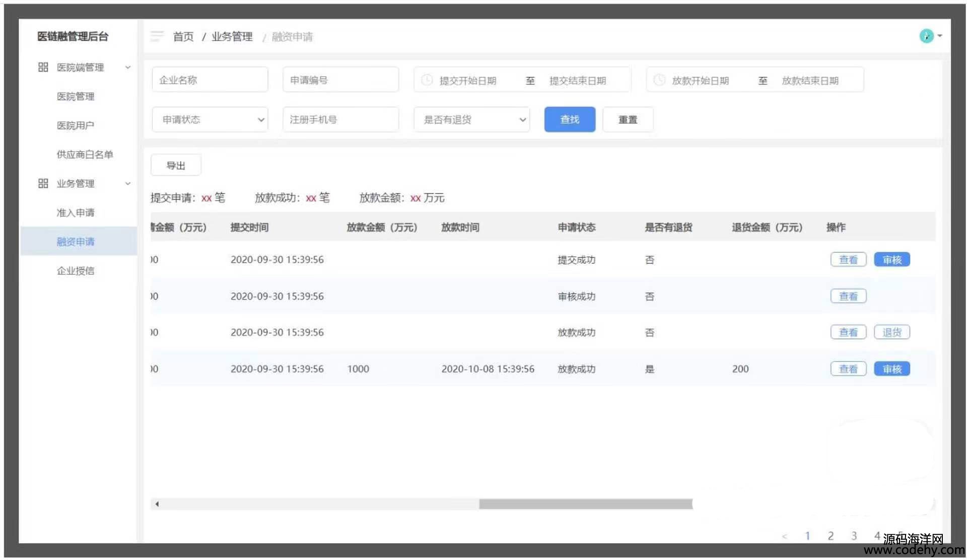Screen dimensions: 967x560
Task: Click the clock icon in 提交开始日期 field
Action: coord(427,80)
